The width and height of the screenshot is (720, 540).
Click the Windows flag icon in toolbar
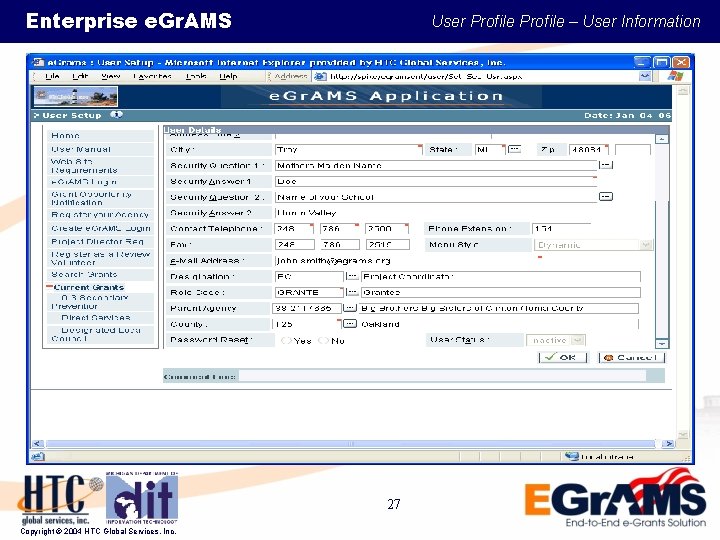pos(675,76)
